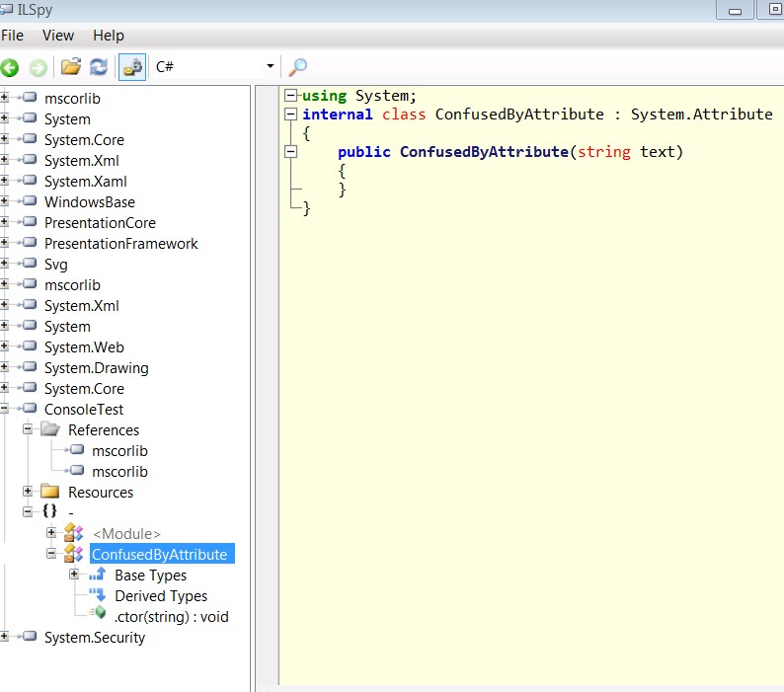Collapse the constructor code fold marker
This screenshot has height=692, width=784.
click(290, 151)
